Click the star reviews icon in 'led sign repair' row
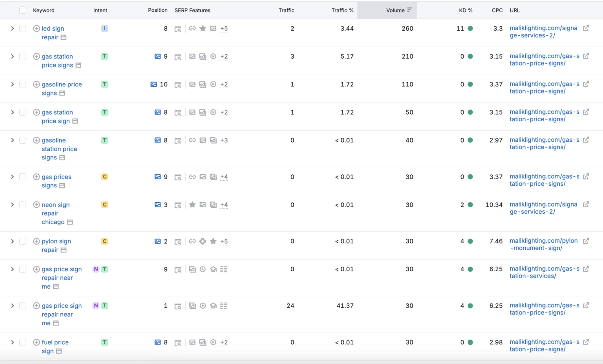Image resolution: width=603 pixels, height=364 pixels. point(203,28)
